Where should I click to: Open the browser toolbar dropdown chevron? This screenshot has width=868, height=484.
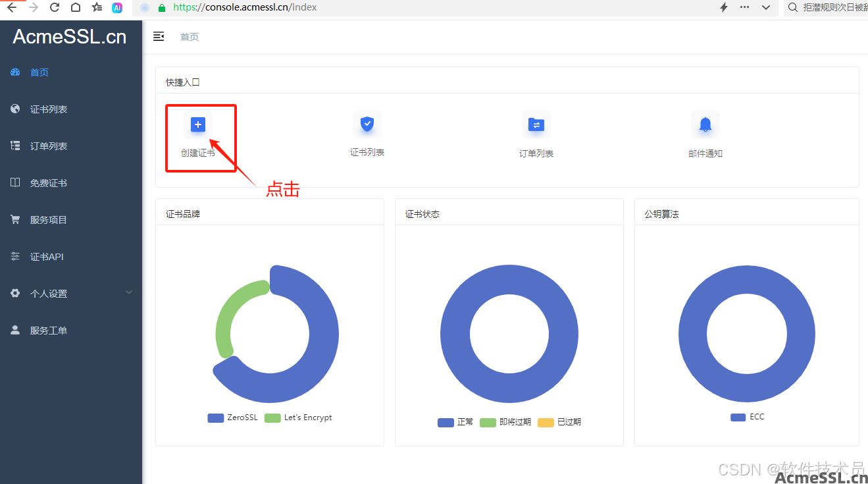[x=766, y=7]
